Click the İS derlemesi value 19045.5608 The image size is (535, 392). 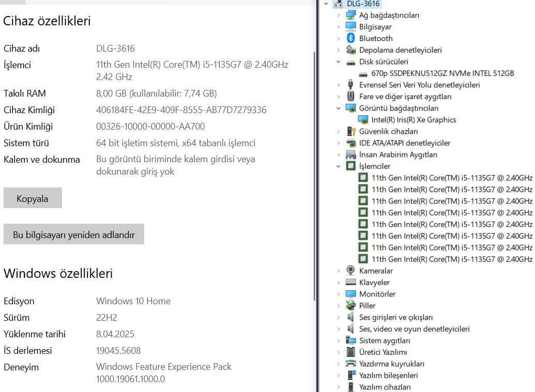pyautogui.click(x=118, y=350)
